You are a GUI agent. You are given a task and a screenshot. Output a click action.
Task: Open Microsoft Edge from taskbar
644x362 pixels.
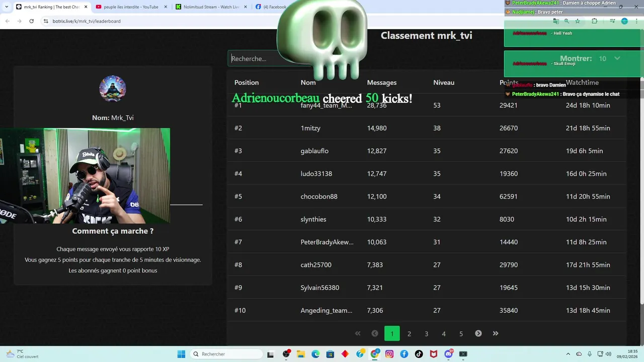click(x=315, y=354)
